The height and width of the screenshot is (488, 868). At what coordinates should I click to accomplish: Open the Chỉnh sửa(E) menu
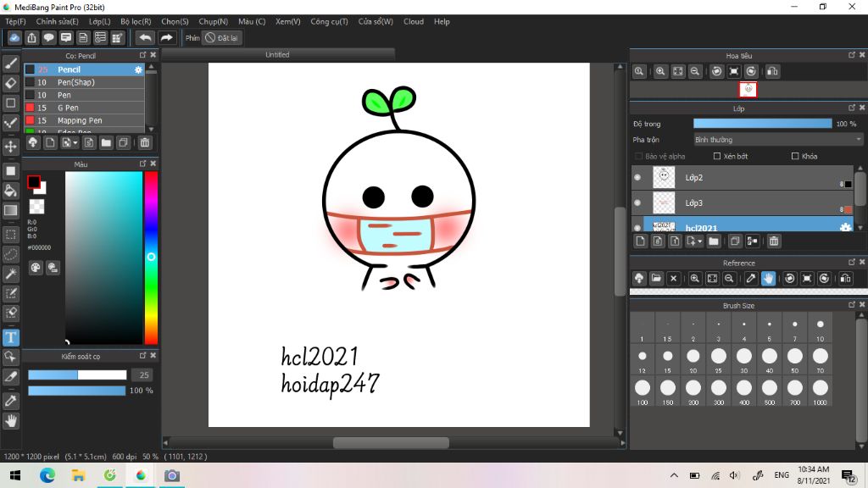(x=57, y=21)
